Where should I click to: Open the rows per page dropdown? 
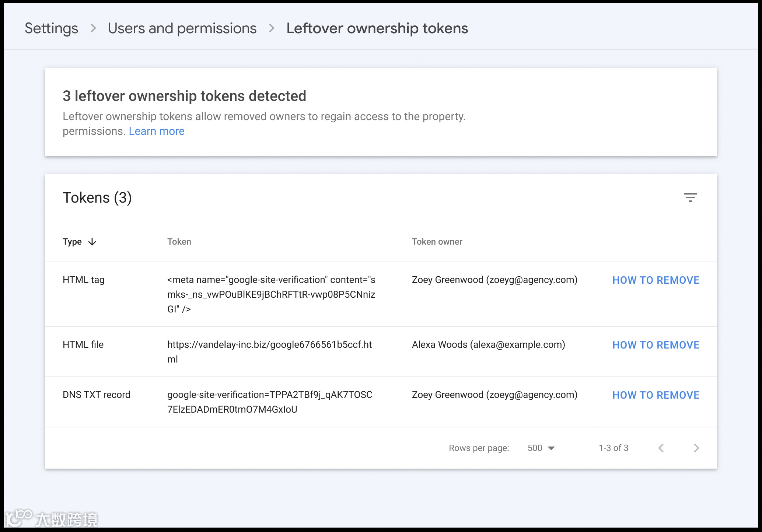coord(541,448)
